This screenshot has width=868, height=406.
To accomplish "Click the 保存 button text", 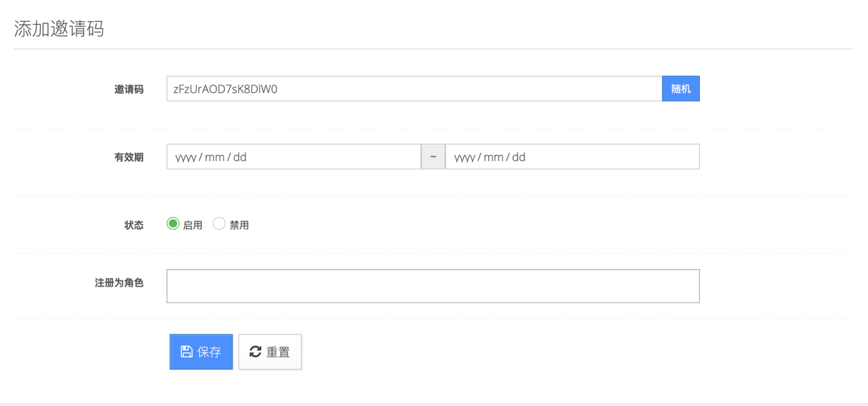I will pos(210,352).
